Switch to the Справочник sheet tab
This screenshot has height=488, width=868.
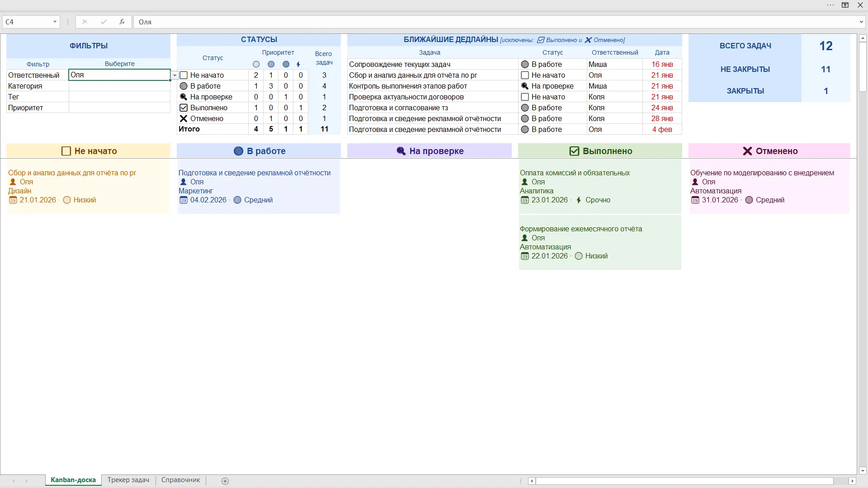(180, 480)
